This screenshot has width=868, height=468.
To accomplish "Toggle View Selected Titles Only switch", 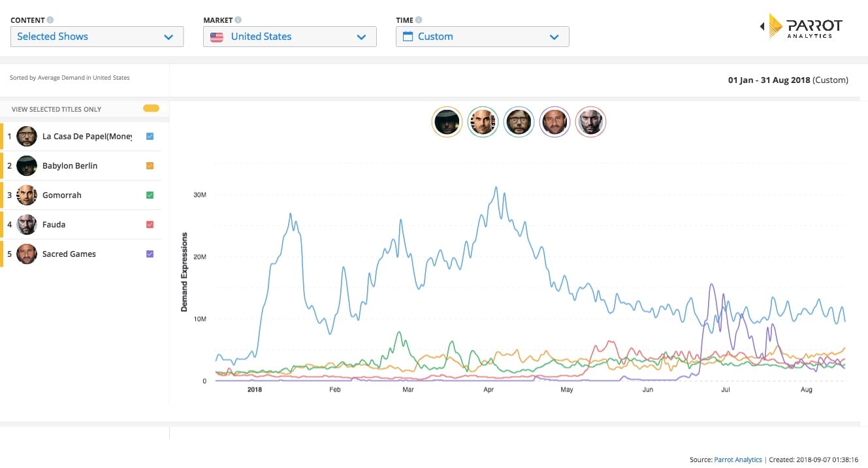I will [151, 109].
